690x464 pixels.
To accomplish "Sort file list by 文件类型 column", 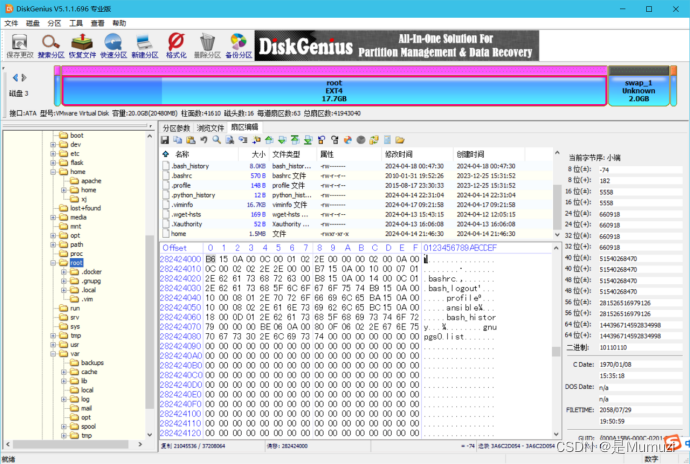I will point(292,154).
